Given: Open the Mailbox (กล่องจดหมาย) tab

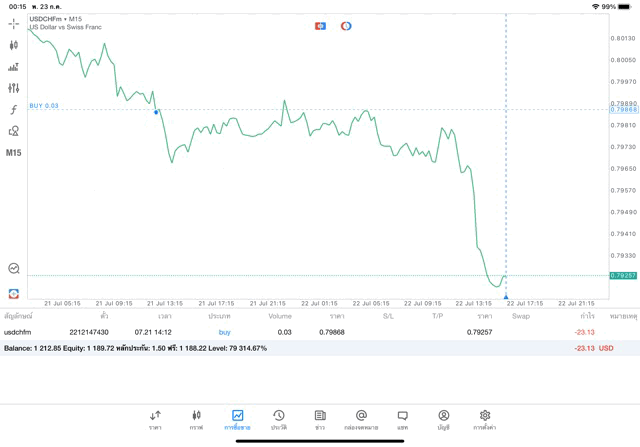Looking at the screenshot, I should pos(361,420).
